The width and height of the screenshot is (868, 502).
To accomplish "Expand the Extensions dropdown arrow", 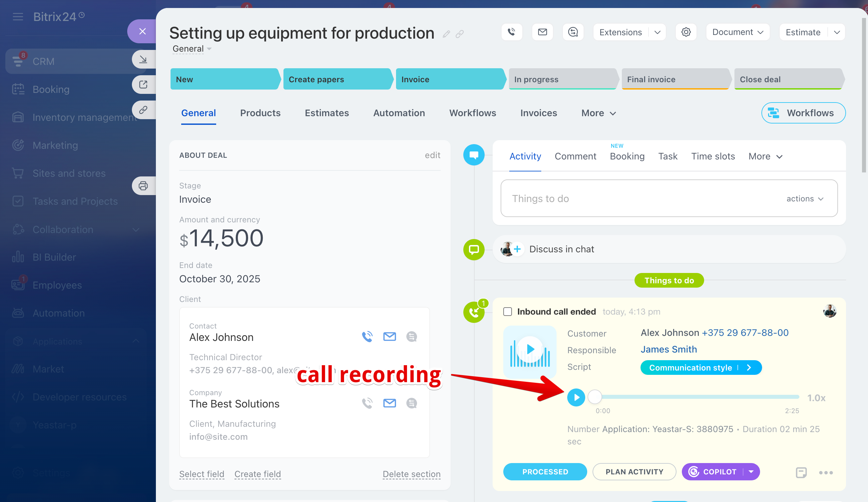I will pos(657,32).
